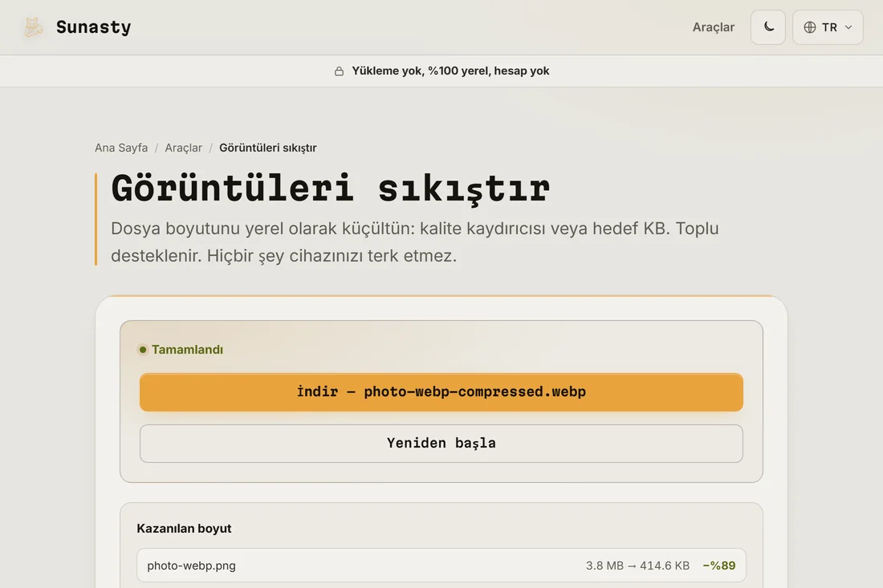
Task: Open the Araçlar breadcrumb link
Action: tap(183, 148)
